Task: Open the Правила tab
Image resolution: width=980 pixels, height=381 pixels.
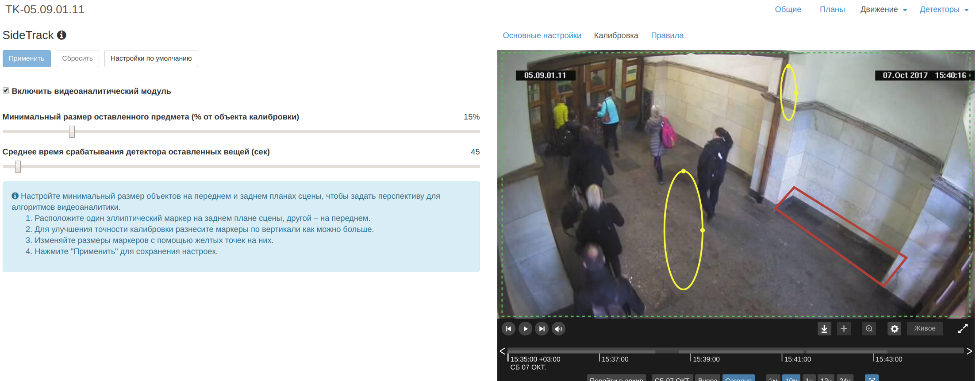Action: point(667,35)
